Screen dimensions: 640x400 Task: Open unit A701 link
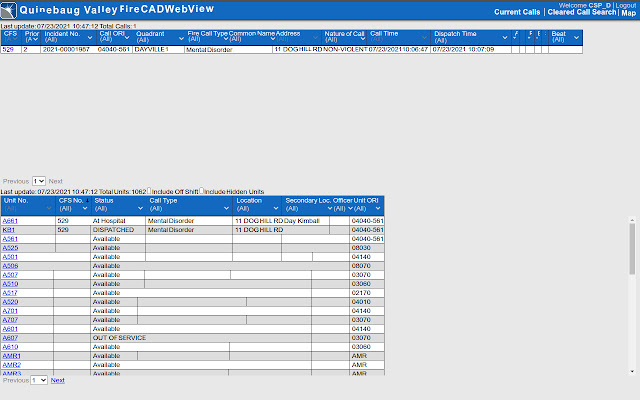pos(10,311)
